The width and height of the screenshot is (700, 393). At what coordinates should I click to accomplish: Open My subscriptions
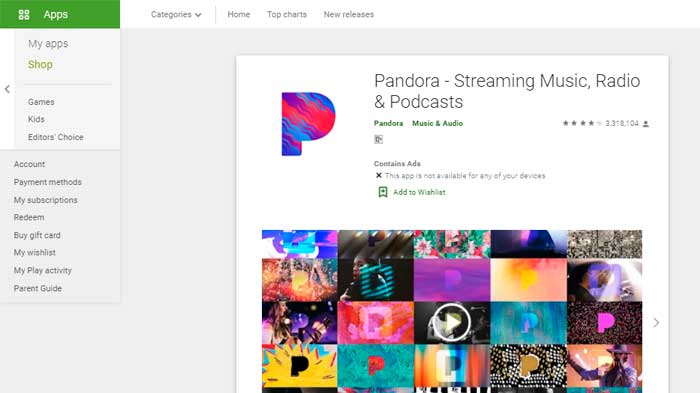point(46,200)
